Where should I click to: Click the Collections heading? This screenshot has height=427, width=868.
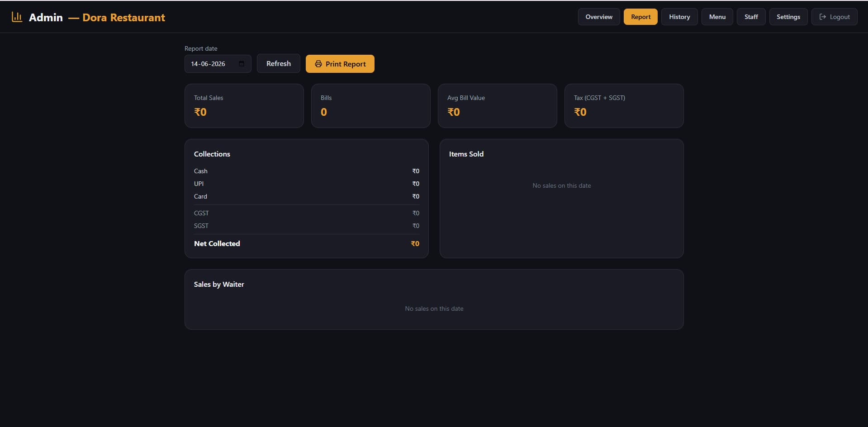[x=212, y=154]
